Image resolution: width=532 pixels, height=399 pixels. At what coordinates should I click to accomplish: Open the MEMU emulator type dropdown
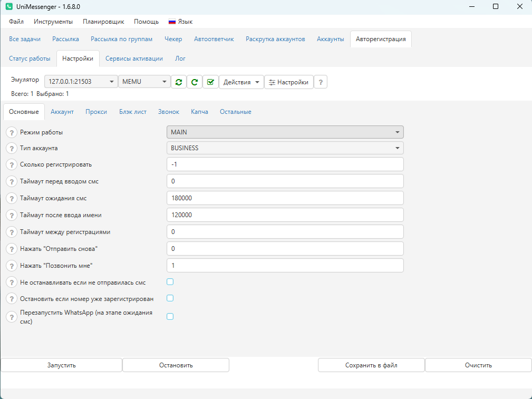pyautogui.click(x=144, y=81)
